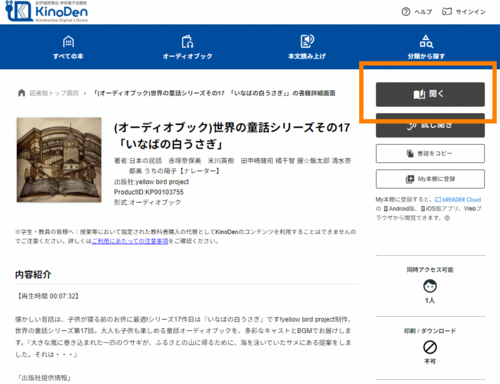Screen dimensions: 500x384
Task: Click the 試し聞き preview listen button
Action: coord(430,125)
